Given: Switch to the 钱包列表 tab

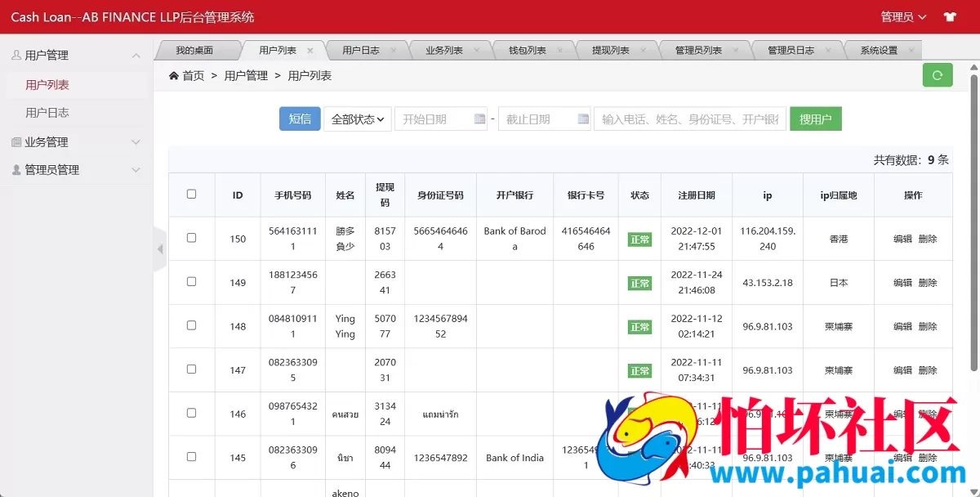Looking at the screenshot, I should coord(528,50).
